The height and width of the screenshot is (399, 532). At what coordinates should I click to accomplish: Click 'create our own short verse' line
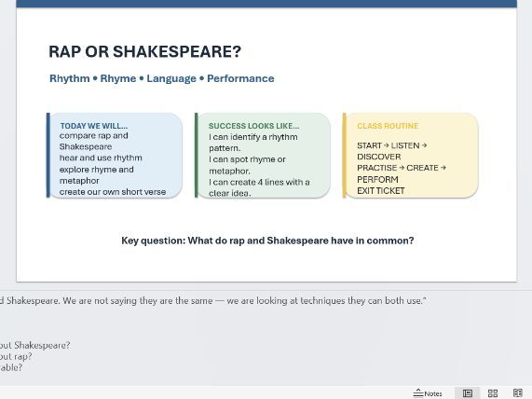point(113,192)
